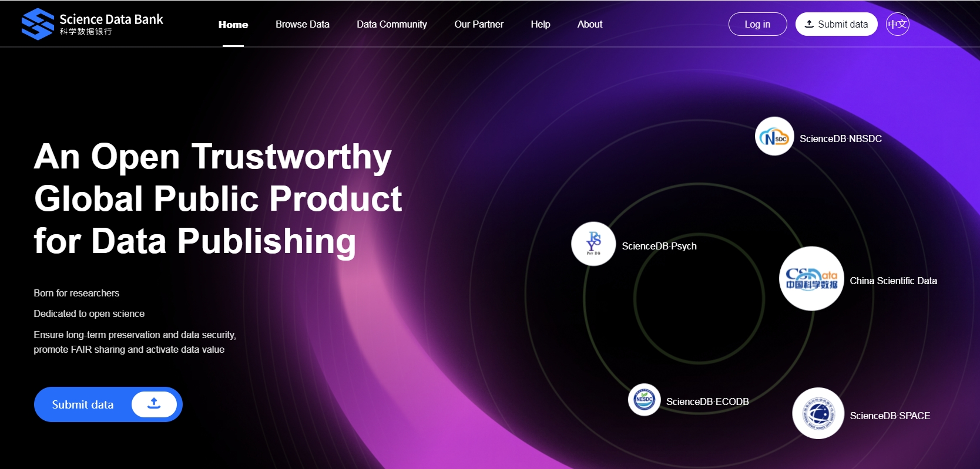The image size is (980, 469).
Task: Switch language with 中文 icon
Action: (x=897, y=24)
